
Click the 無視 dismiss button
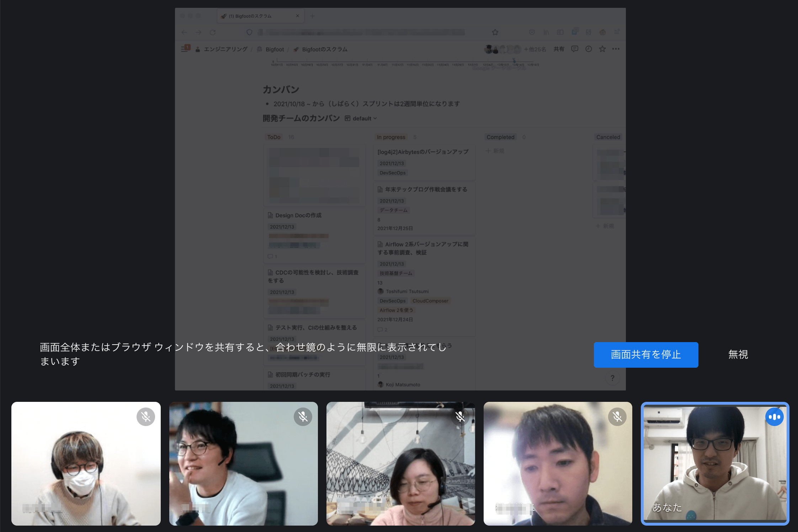click(738, 355)
